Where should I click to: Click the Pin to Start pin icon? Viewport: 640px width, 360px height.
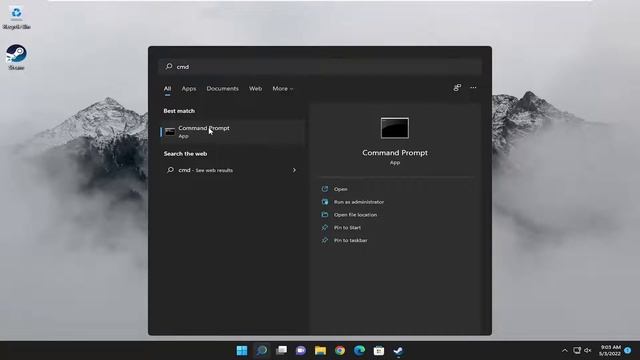point(325,228)
